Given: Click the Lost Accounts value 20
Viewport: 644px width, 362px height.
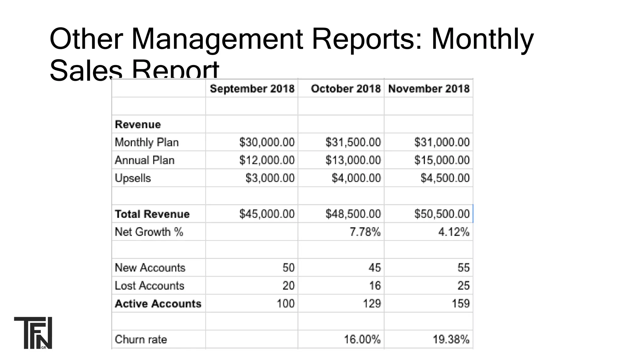Looking at the screenshot, I should pos(288,286).
